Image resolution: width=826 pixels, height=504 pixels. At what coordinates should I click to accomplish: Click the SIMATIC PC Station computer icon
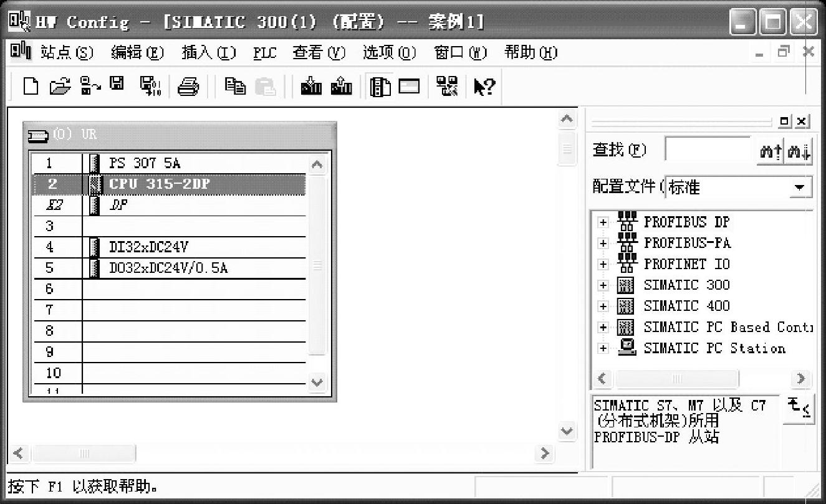(x=627, y=348)
